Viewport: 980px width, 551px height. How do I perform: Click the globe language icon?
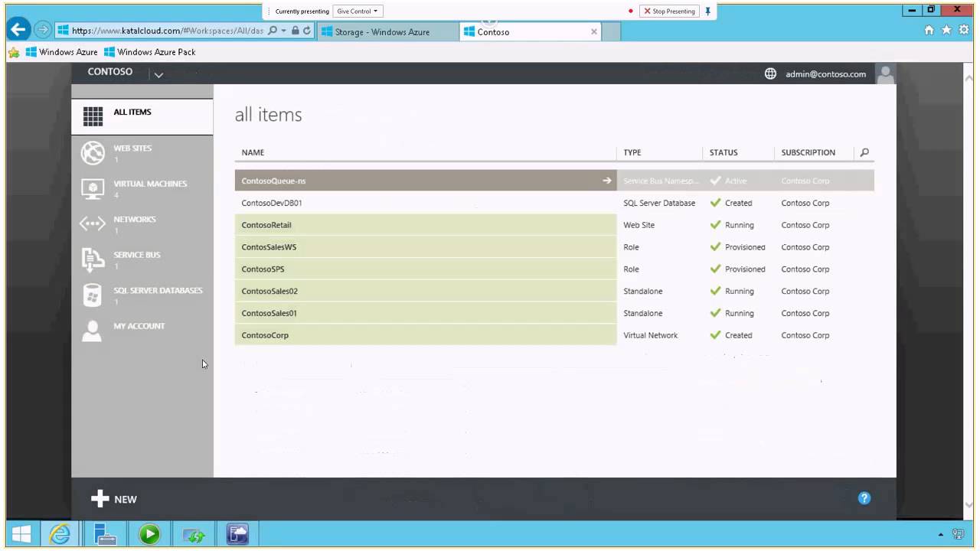pyautogui.click(x=770, y=74)
